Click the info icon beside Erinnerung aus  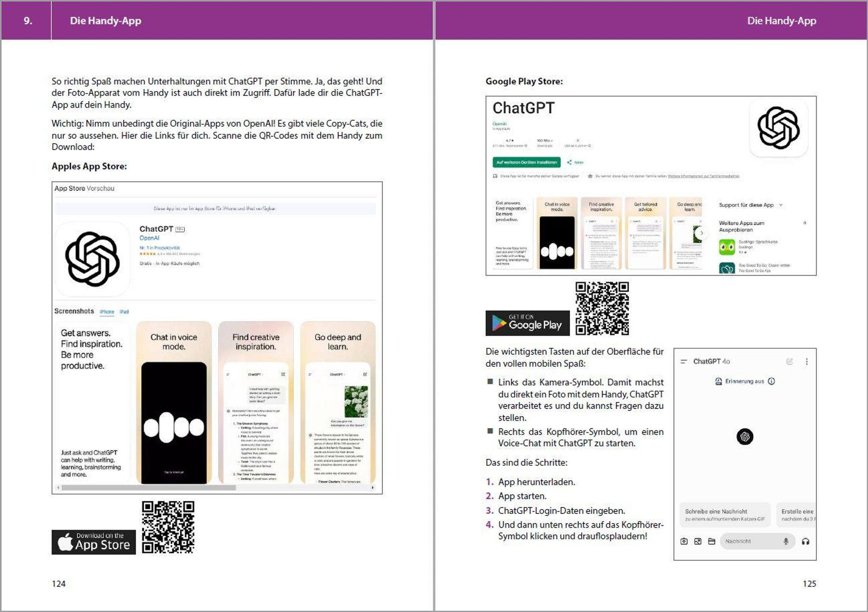click(x=771, y=381)
